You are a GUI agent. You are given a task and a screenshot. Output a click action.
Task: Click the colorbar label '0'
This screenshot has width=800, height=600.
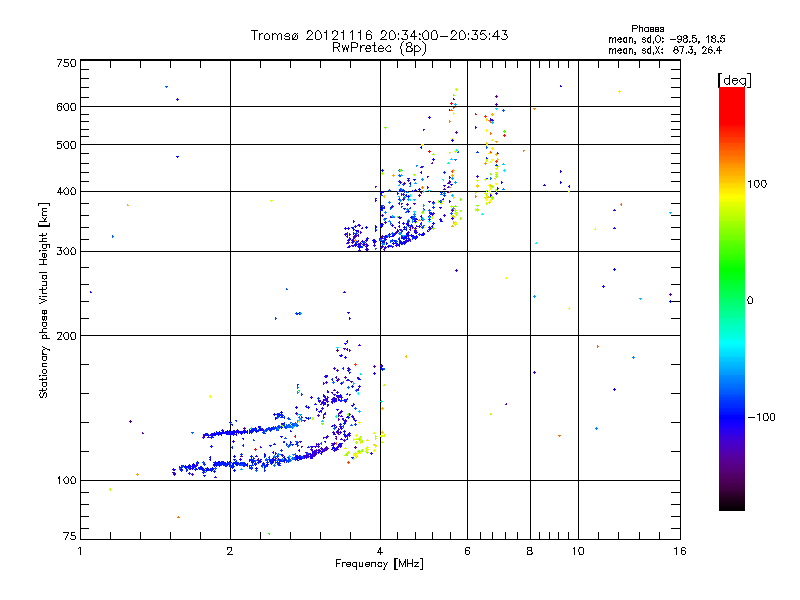tap(750, 301)
